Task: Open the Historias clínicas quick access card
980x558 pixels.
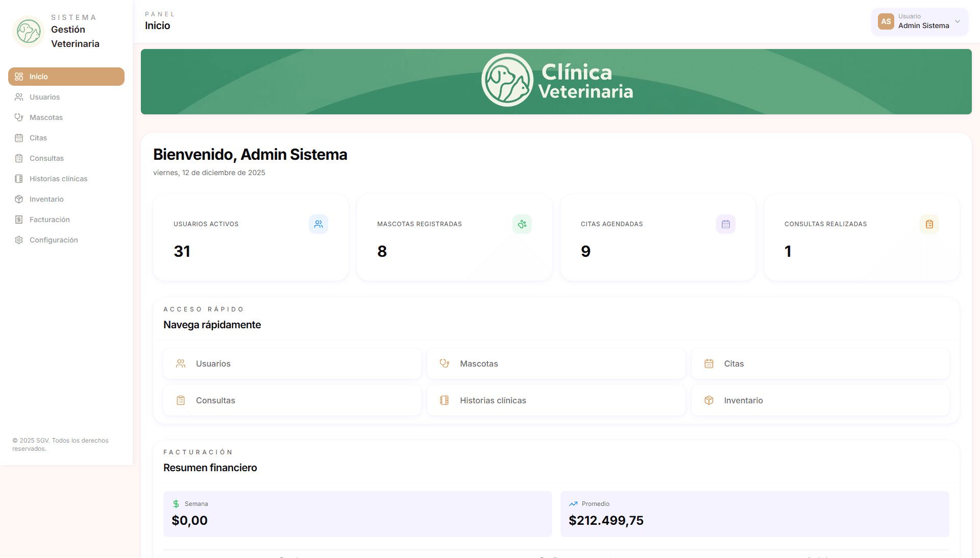Action: (556, 400)
